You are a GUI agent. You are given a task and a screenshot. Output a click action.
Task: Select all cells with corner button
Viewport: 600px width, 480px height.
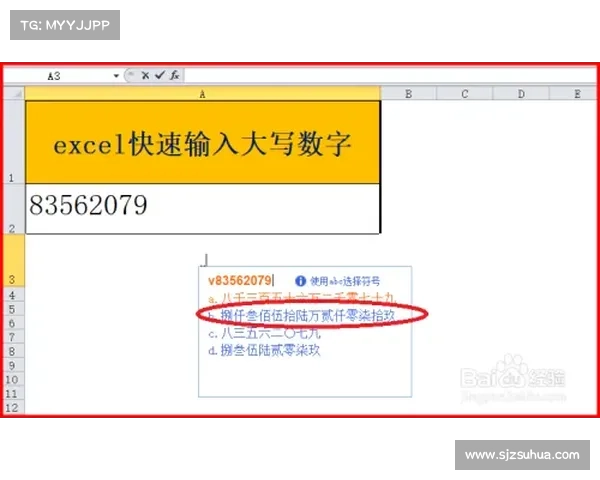point(15,94)
